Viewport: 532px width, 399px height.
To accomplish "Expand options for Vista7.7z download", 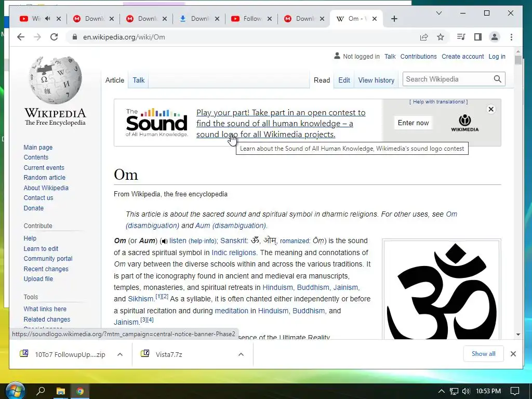I will (x=241, y=354).
